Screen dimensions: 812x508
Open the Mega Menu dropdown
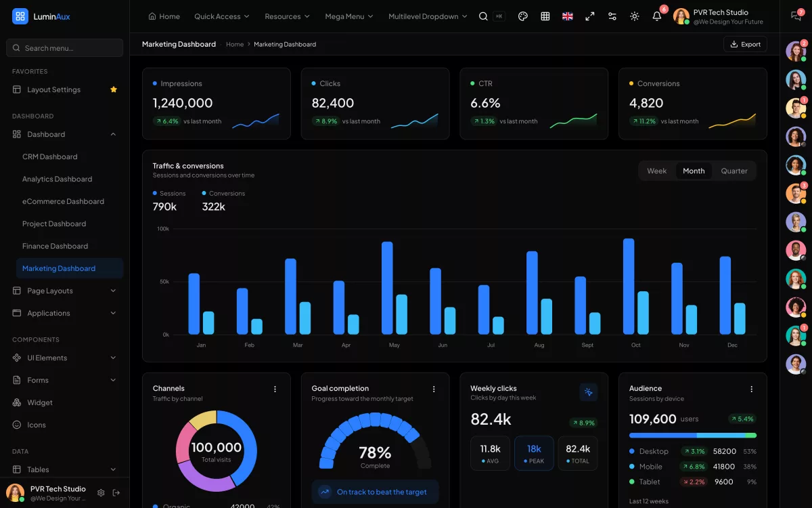click(x=348, y=16)
